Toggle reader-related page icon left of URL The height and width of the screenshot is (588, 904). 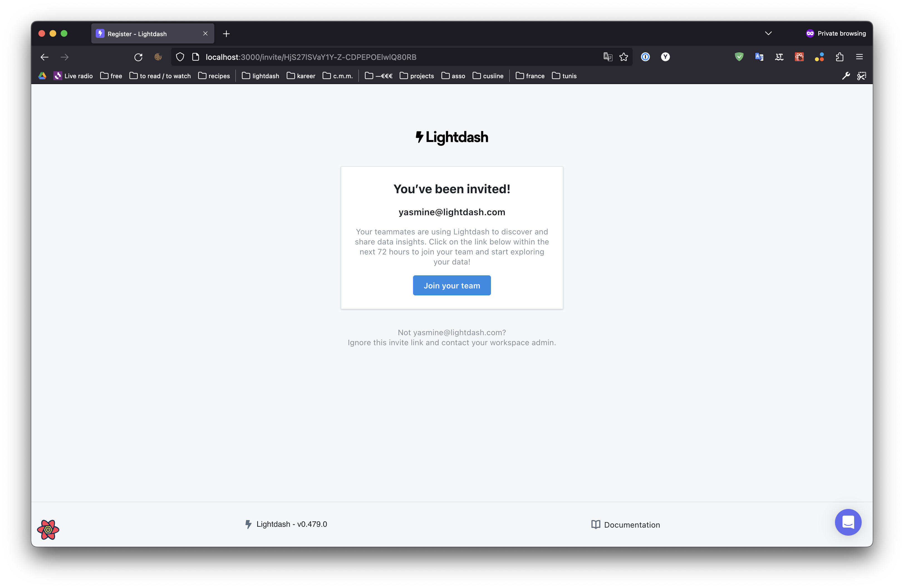pyautogui.click(x=196, y=57)
